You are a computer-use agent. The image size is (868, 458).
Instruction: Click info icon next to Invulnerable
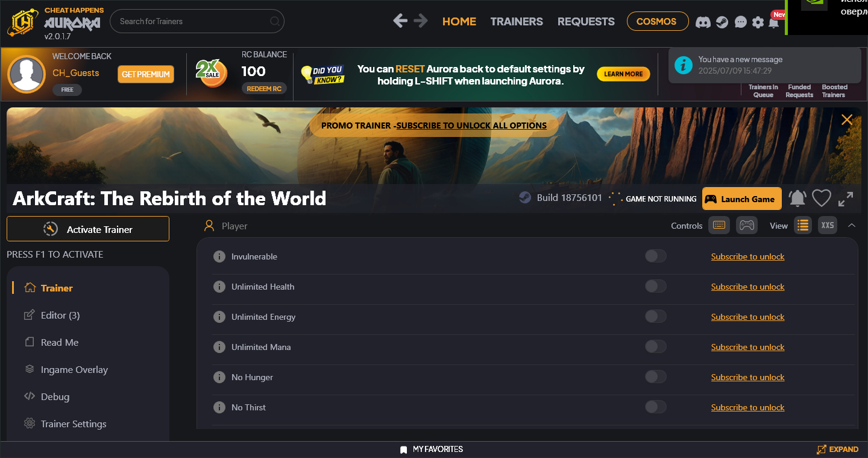[x=219, y=256]
